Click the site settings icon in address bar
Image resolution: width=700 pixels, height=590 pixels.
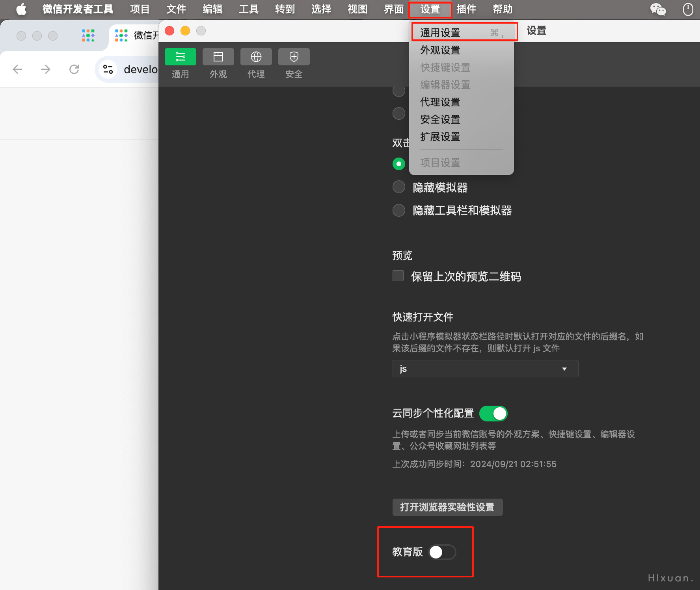coord(108,69)
